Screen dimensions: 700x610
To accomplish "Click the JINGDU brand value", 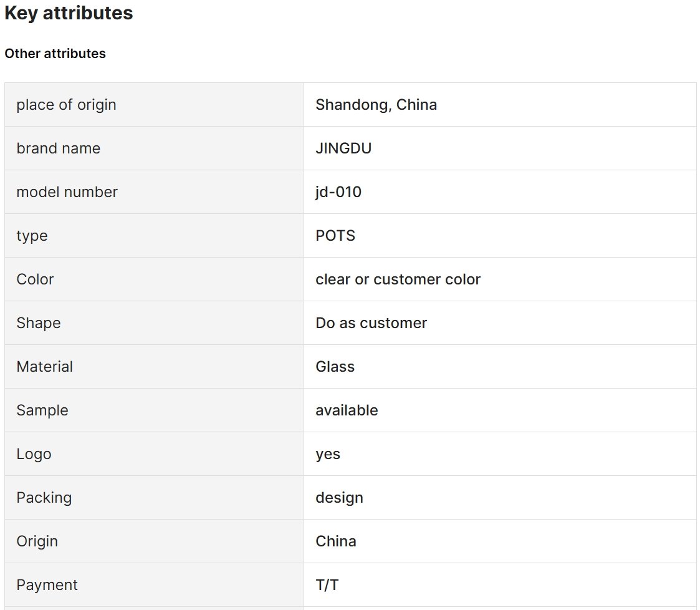I will pyautogui.click(x=343, y=148).
